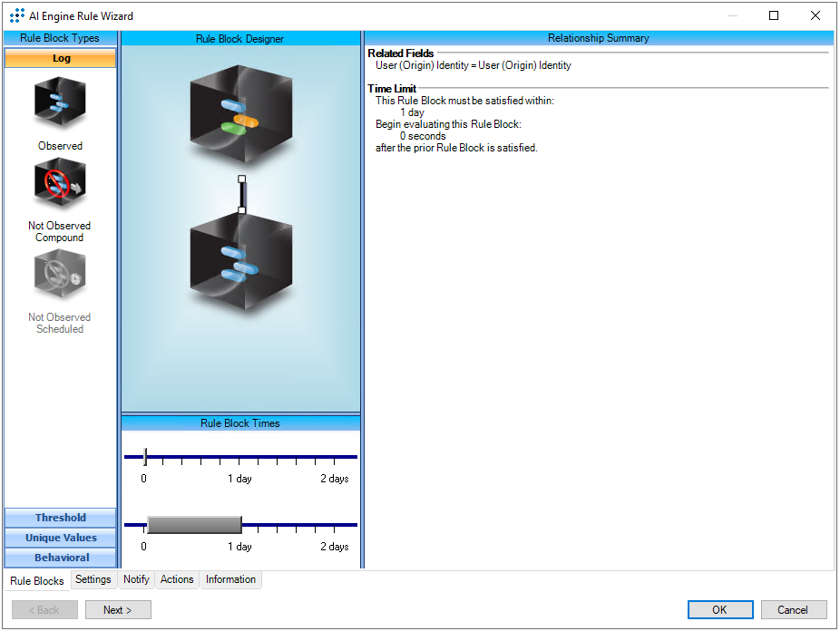The image size is (840, 631).
Task: Switch to the Settings tab
Action: (x=93, y=579)
